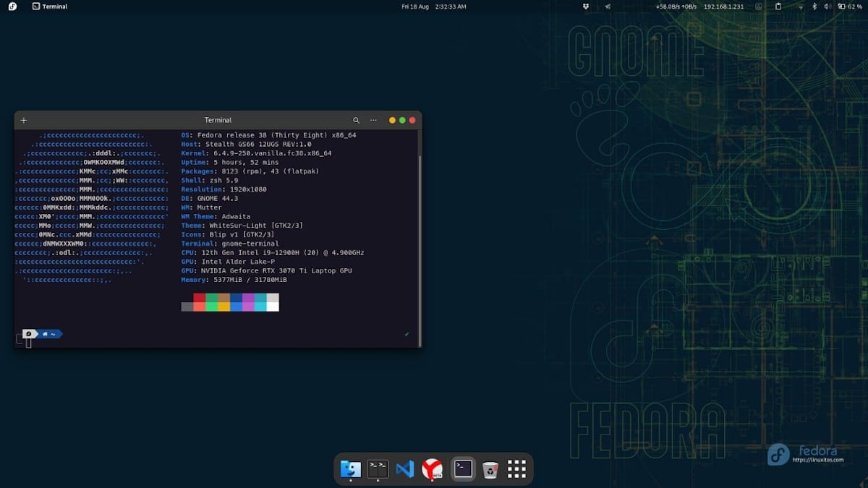Screen dimensions: 868x488
Task: Click the IP address 192.168.1.231
Action: pos(723,7)
